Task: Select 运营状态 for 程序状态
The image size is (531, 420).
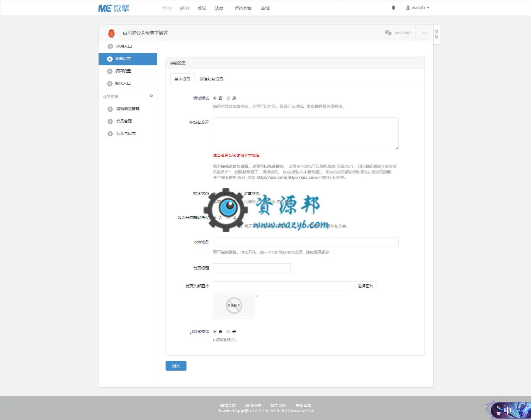Action: [240, 194]
